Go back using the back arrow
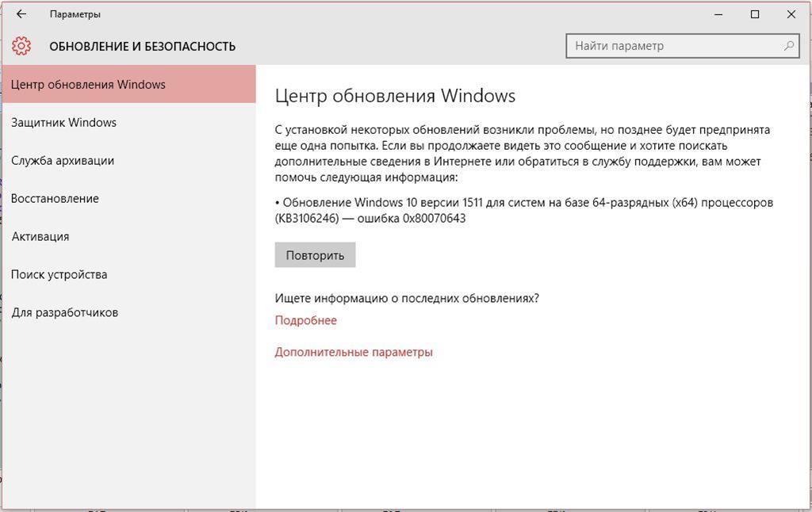The width and height of the screenshot is (812, 512). (x=21, y=14)
